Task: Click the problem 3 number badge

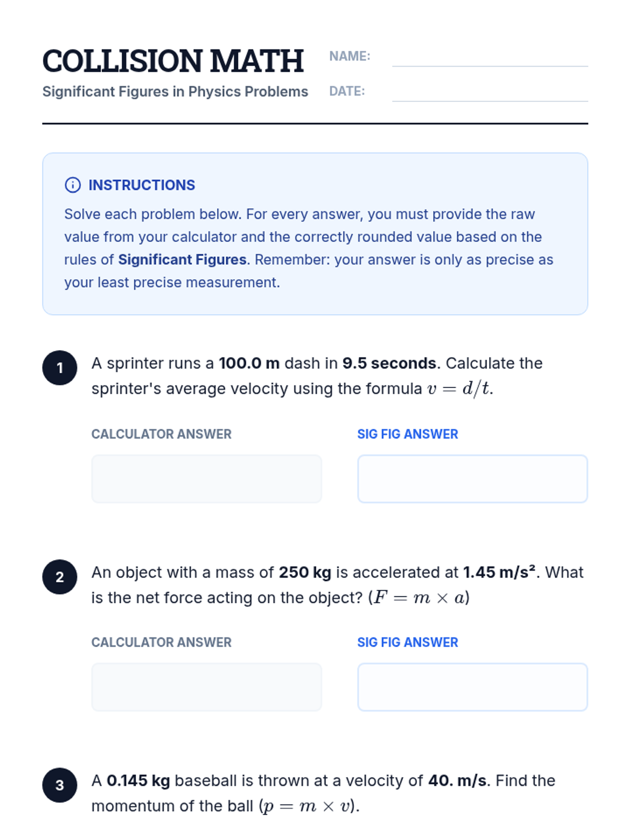Action: (x=60, y=785)
